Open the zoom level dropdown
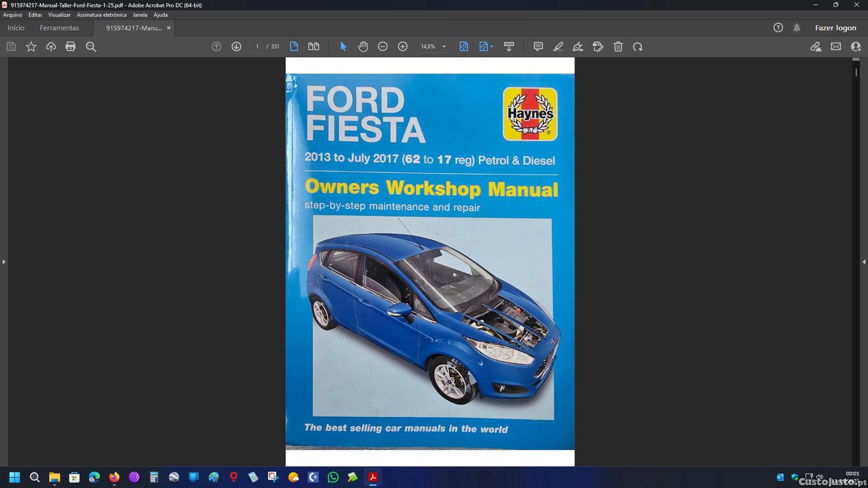The image size is (868, 488). point(444,47)
